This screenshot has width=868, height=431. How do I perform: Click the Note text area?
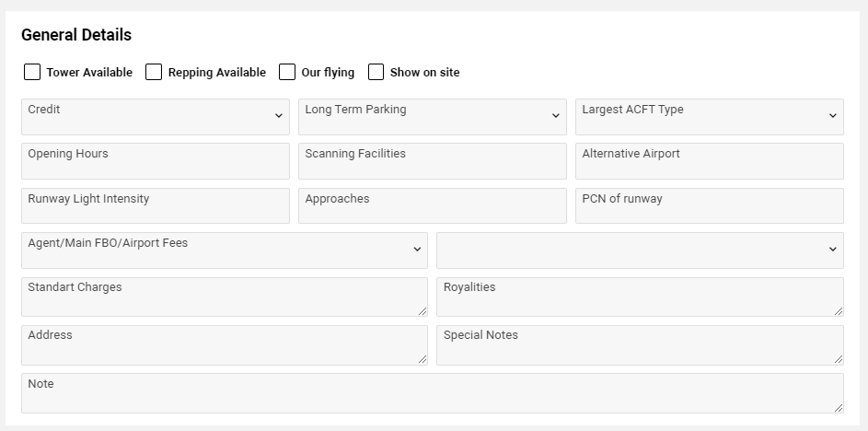[432, 393]
